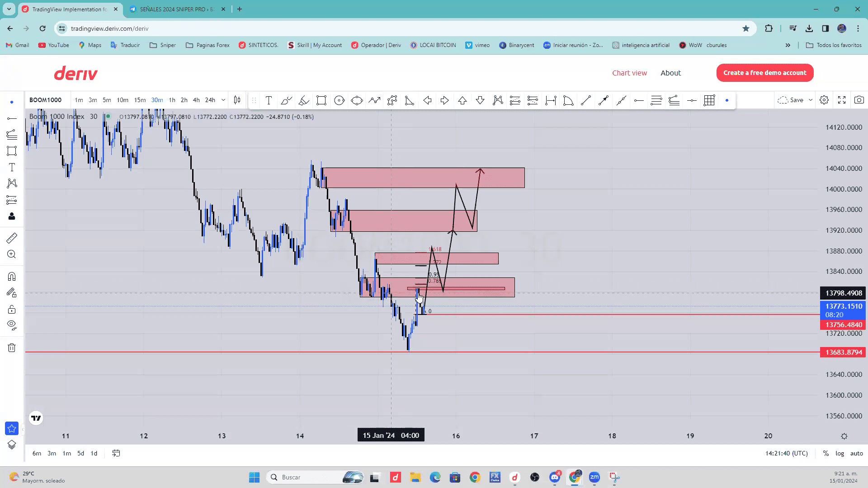Switch to the 1h timeframe
This screenshot has height=488, width=868.
tap(172, 100)
